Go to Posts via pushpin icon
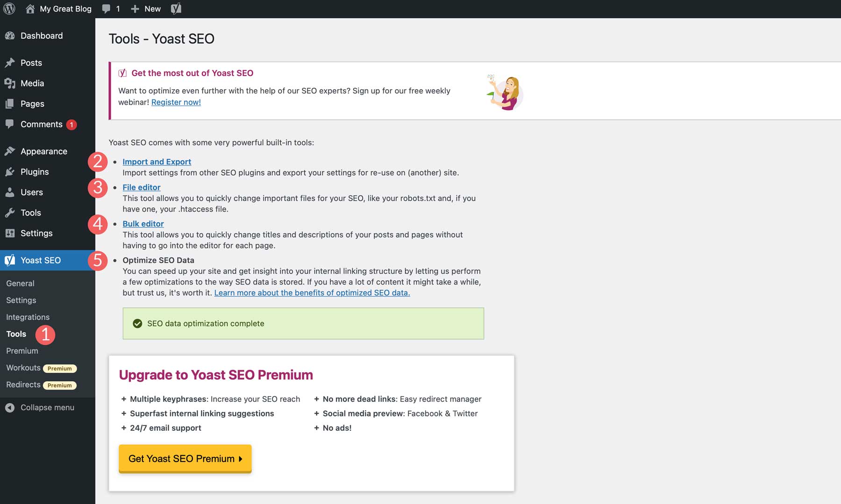This screenshot has width=841, height=504. pos(10,63)
